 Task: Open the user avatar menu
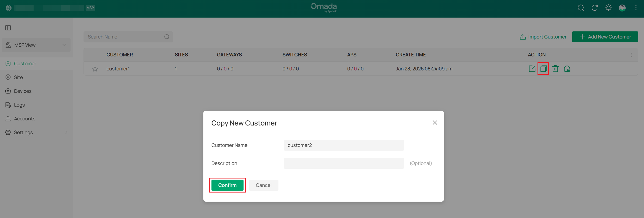[x=622, y=8]
